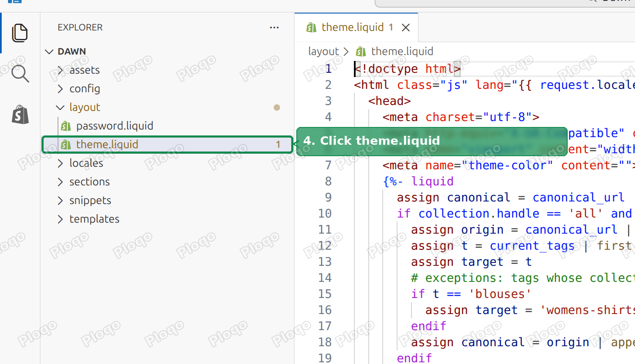Open the Search view icon
Image resolution: width=635 pixels, height=364 pixels.
coord(20,74)
